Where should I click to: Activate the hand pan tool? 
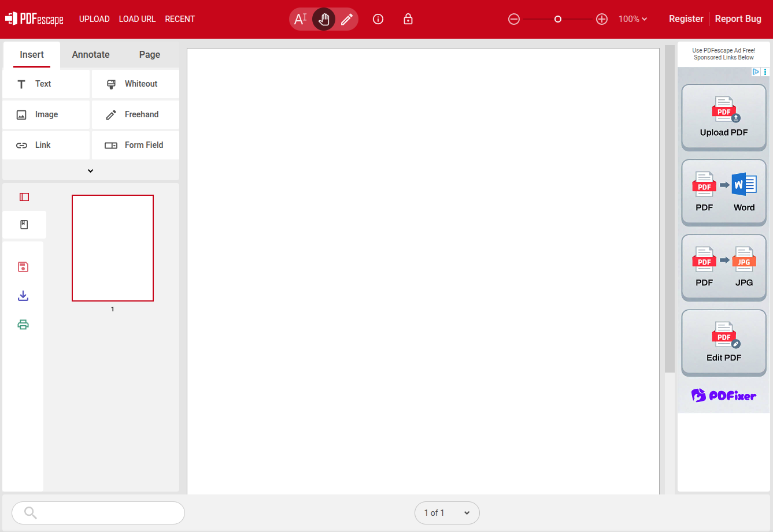click(324, 19)
